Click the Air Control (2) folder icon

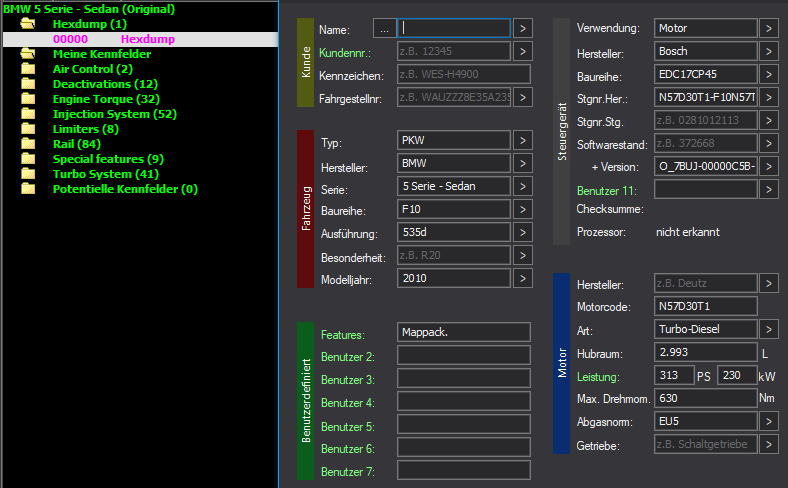[x=28, y=69]
